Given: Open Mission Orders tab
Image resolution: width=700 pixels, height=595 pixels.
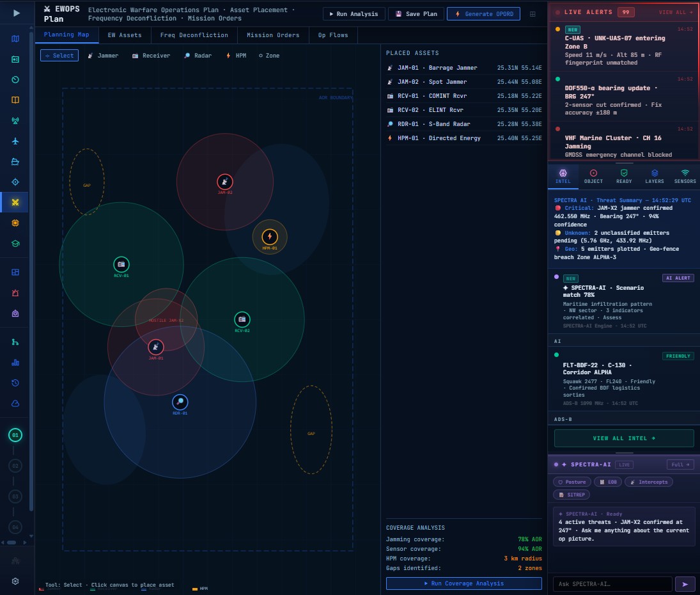Looking at the screenshot, I should (273, 35).
